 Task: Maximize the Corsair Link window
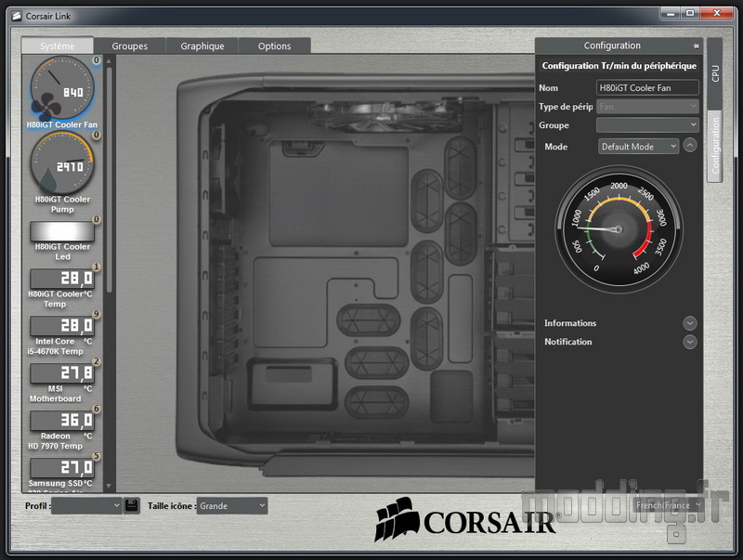(x=690, y=14)
